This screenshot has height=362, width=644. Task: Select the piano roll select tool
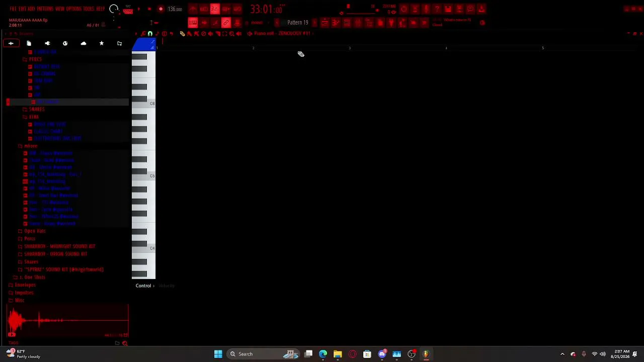(x=225, y=34)
